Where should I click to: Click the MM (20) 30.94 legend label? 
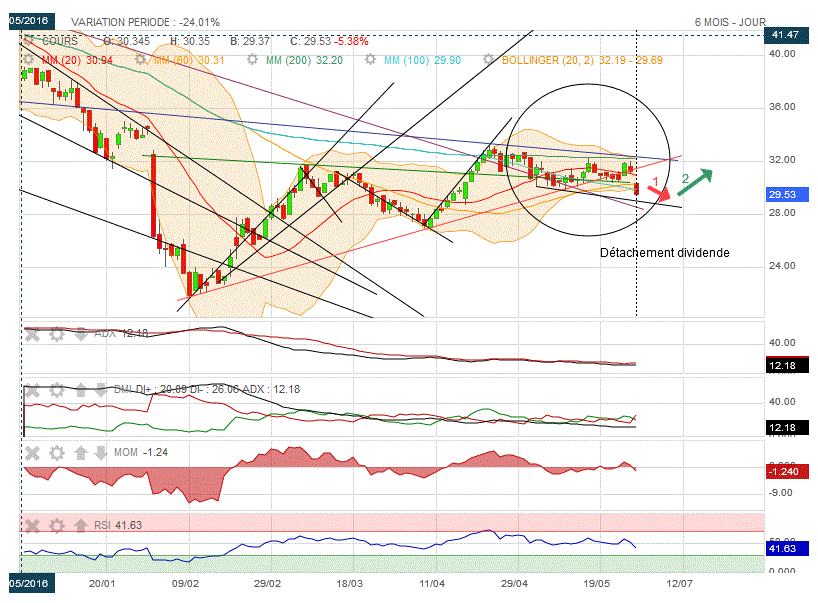[77, 60]
